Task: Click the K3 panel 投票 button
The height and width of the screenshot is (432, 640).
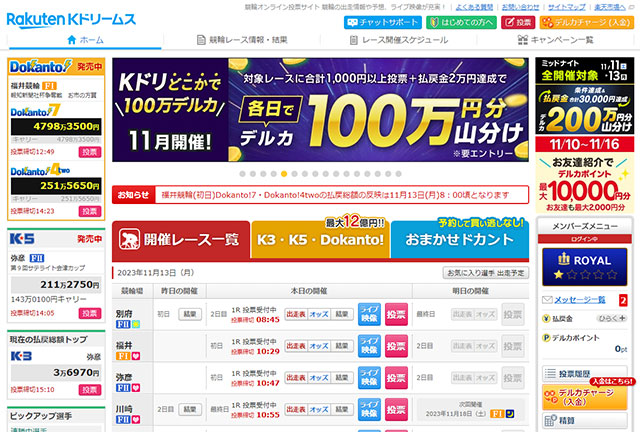Action: (x=90, y=390)
